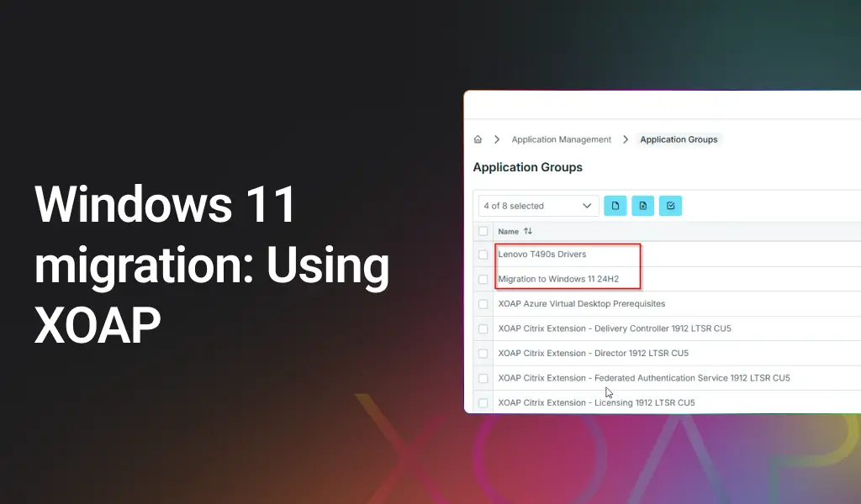Expand the XOAP Azure Virtual Desktop Prerequisites row checkbox
861x504 pixels.
pyautogui.click(x=483, y=304)
